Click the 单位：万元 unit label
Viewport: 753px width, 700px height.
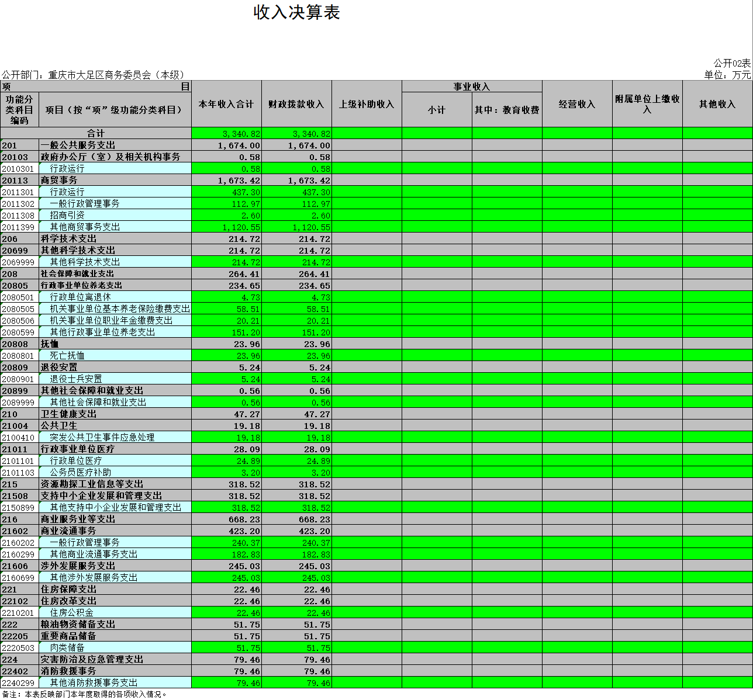coord(727,75)
